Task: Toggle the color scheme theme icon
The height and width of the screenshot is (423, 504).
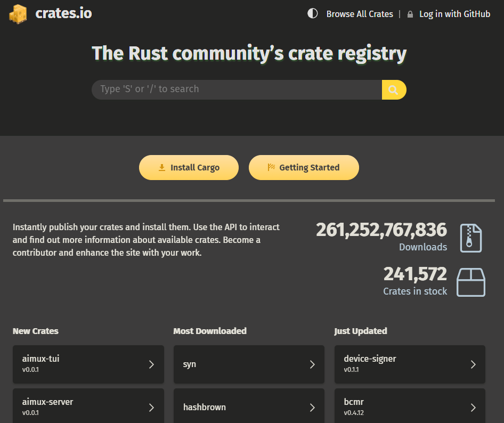Action: pos(313,14)
